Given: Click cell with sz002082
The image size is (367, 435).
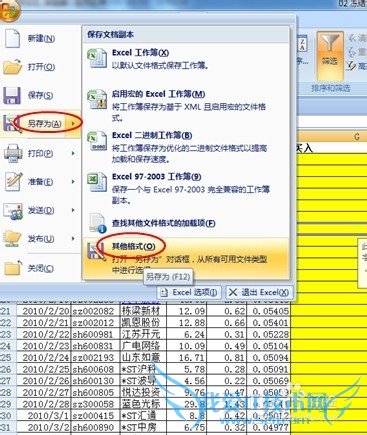Looking at the screenshot, I should 95,311.
